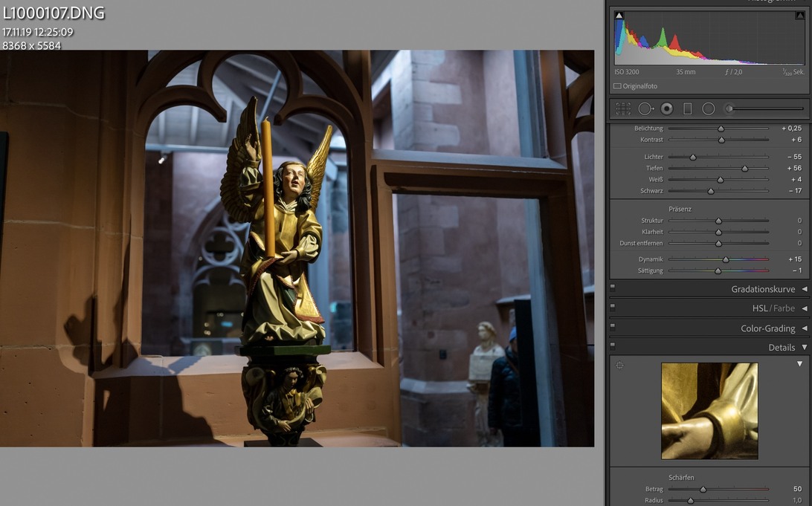Viewport: 812px width, 506px height.
Task: Activate the Spot Removal tool
Action: [x=645, y=108]
